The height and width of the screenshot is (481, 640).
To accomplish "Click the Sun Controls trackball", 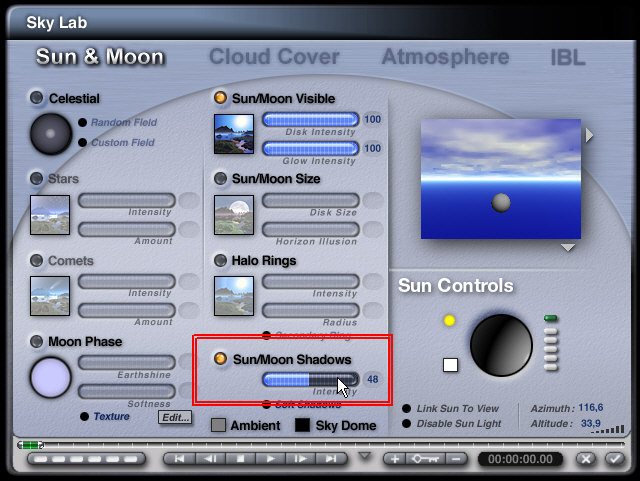I will click(x=501, y=345).
